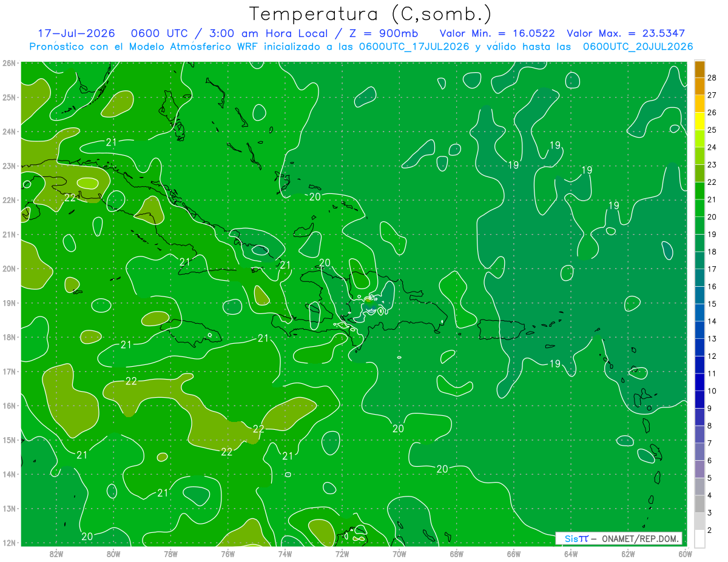Click the orange-brown swatch at the color scale top
This screenshot has width=728, height=562.
point(699,69)
